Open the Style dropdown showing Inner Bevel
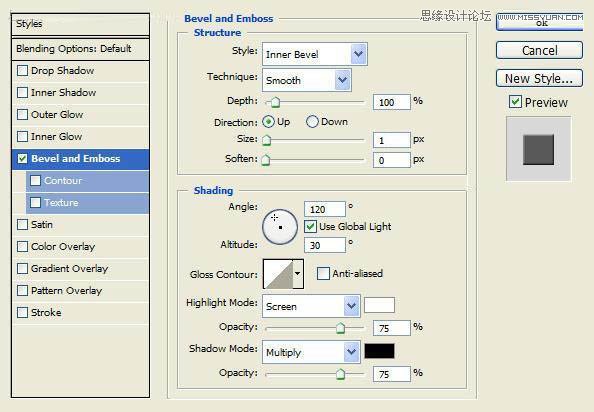 (314, 54)
